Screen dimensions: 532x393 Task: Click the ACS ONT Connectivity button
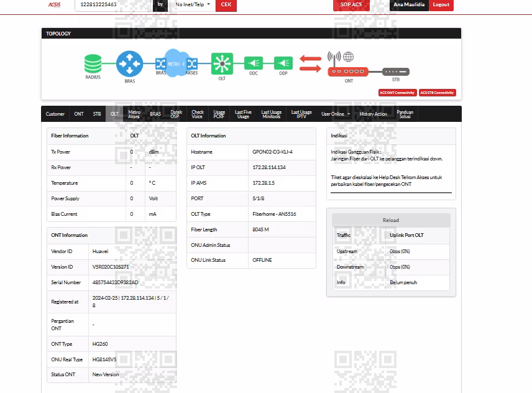(397, 93)
